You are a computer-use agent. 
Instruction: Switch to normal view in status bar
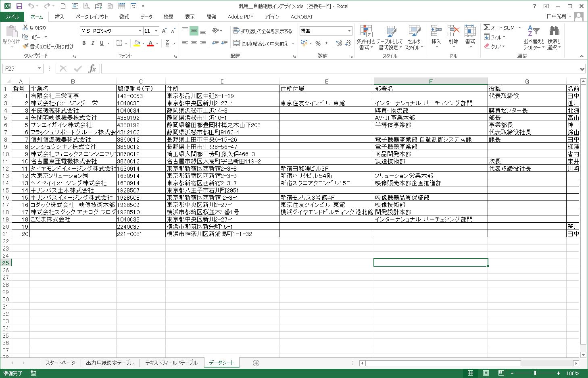point(470,373)
